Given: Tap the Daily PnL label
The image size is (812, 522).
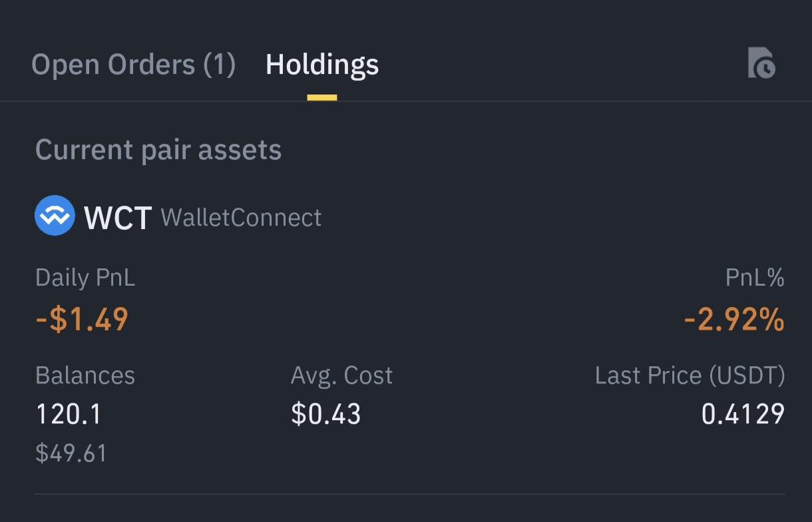Looking at the screenshot, I should coord(85,278).
